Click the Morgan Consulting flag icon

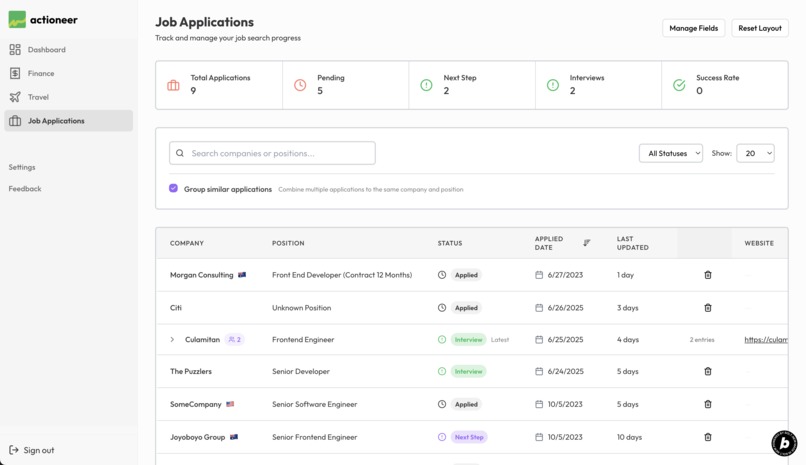[242, 275]
